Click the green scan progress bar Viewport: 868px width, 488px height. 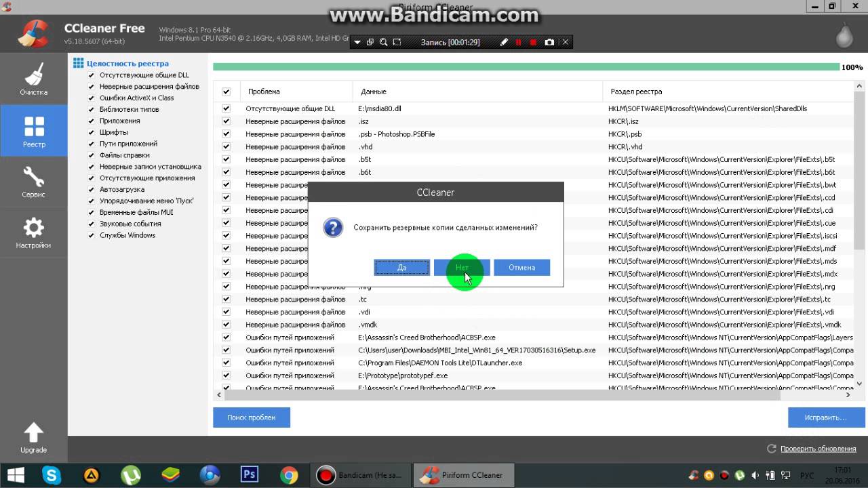pos(526,67)
